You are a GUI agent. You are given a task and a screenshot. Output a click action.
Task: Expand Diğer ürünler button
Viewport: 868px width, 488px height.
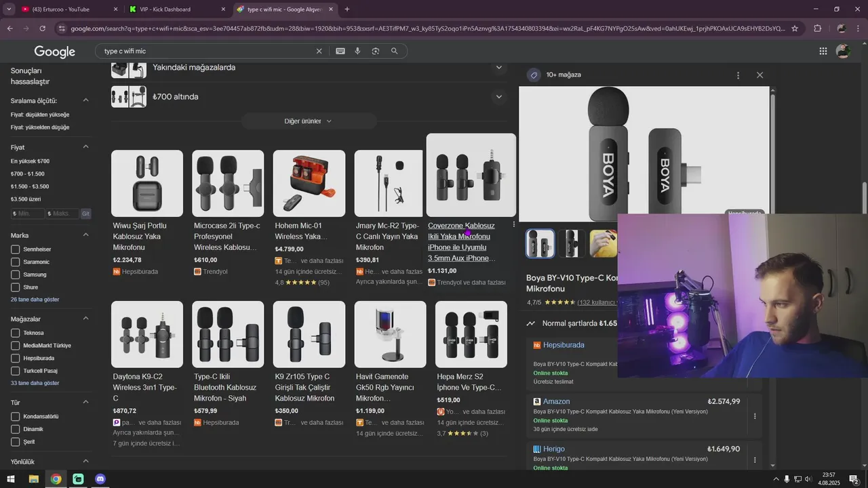click(x=309, y=121)
